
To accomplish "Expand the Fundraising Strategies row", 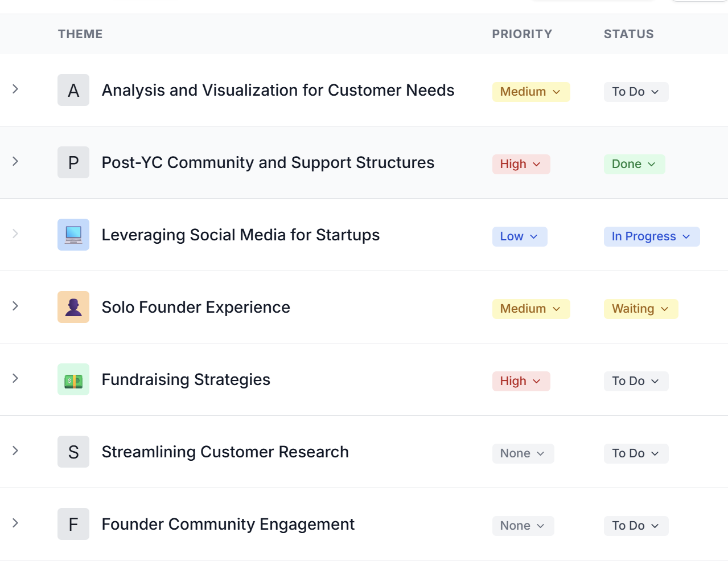I will coord(15,379).
